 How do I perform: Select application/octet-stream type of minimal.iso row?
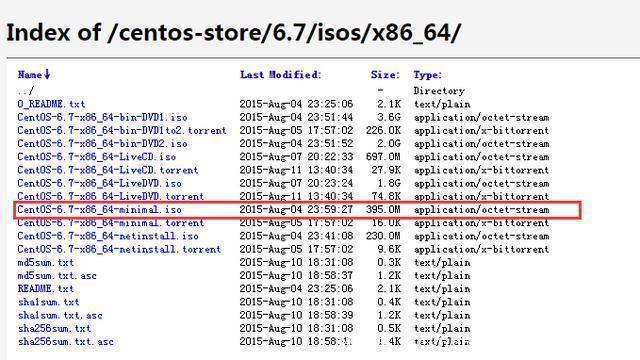pos(482,210)
